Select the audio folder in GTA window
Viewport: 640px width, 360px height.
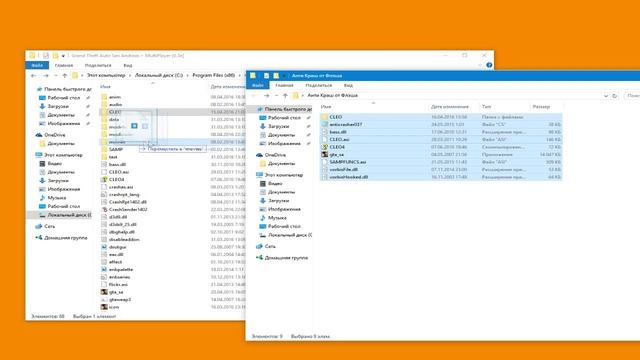(116, 104)
